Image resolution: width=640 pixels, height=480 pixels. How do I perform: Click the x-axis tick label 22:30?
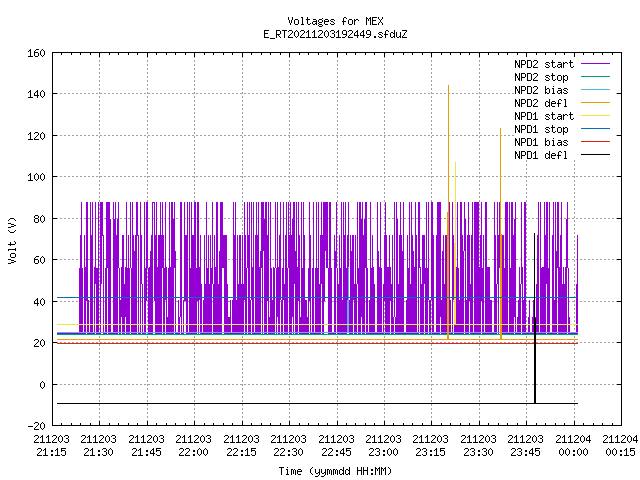click(289, 452)
